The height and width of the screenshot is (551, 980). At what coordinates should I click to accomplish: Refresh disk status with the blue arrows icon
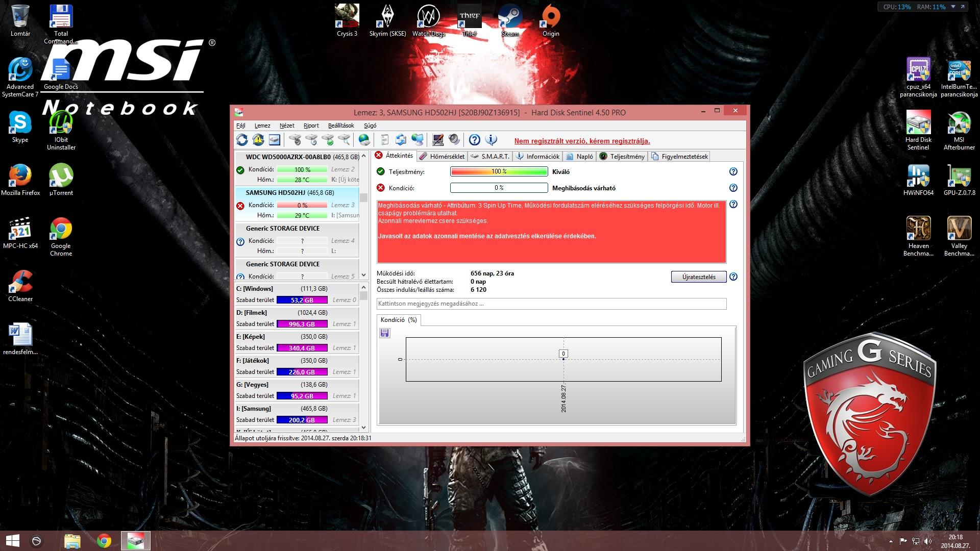click(x=242, y=140)
